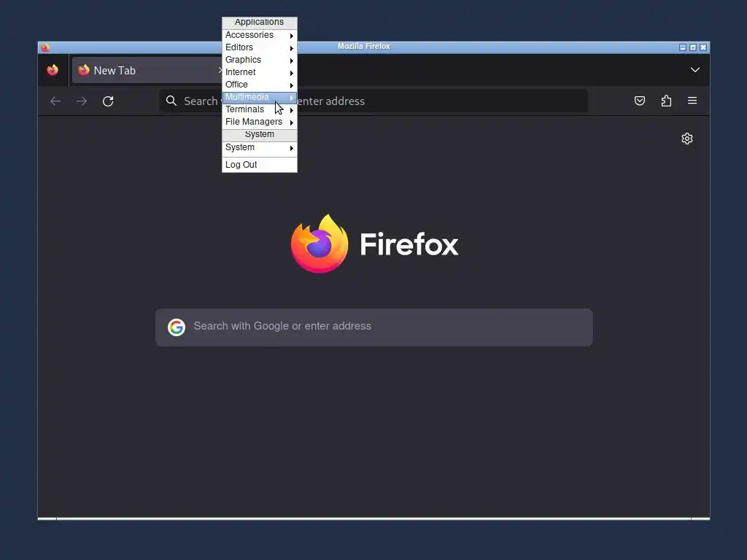Viewport: 747px width, 560px height.
Task: Select the New Tab tab
Action: [x=147, y=70]
